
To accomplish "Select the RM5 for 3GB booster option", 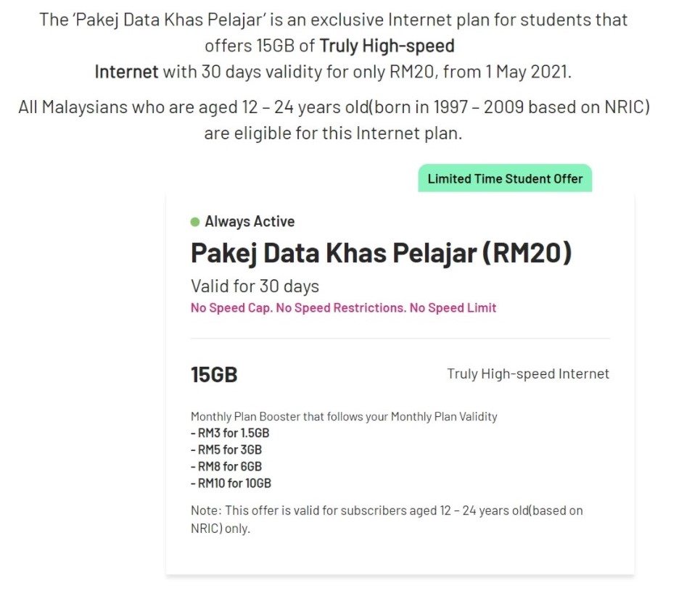I will 226,450.
